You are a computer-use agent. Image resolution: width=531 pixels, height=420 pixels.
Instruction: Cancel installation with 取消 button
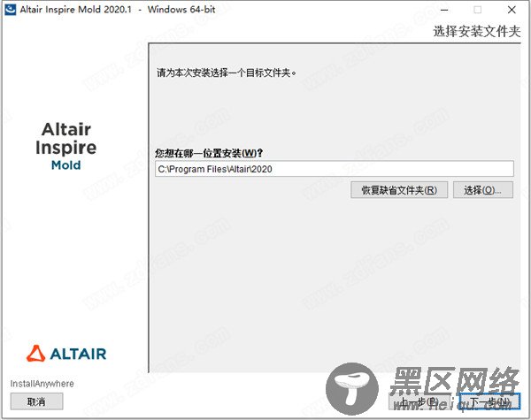click(x=36, y=401)
